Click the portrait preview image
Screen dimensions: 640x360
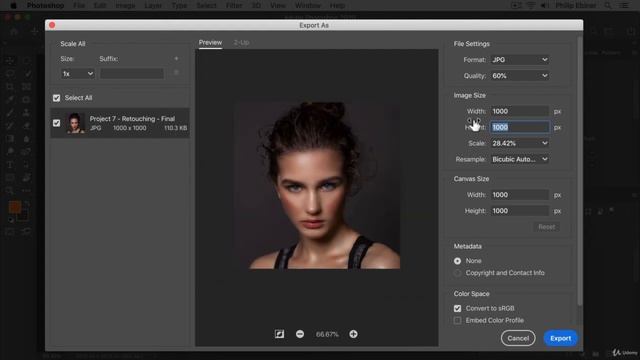317,186
